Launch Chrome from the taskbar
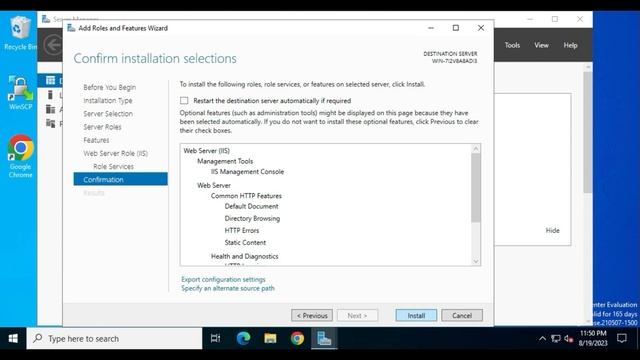 pyautogui.click(x=297, y=338)
